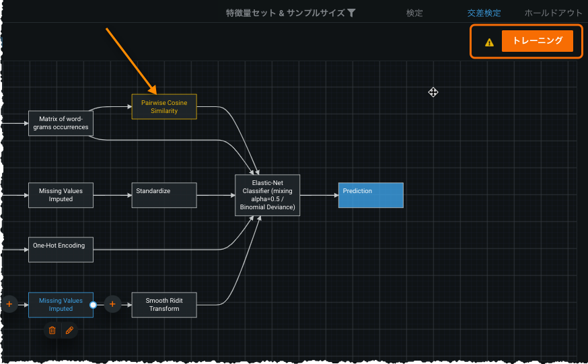Screen dimensions: 588x364
Task: Add a node before the selected Missing Values Imputed
Action: (x=9, y=305)
